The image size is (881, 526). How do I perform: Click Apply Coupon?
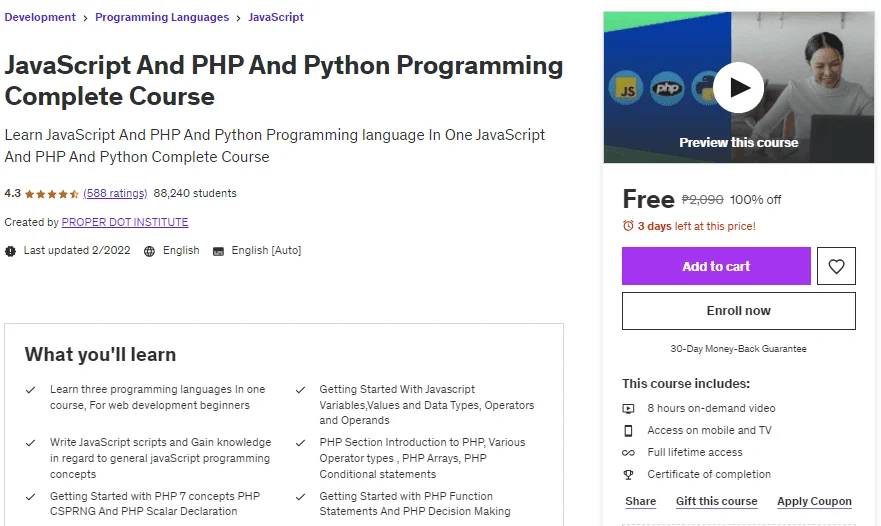tap(814, 501)
